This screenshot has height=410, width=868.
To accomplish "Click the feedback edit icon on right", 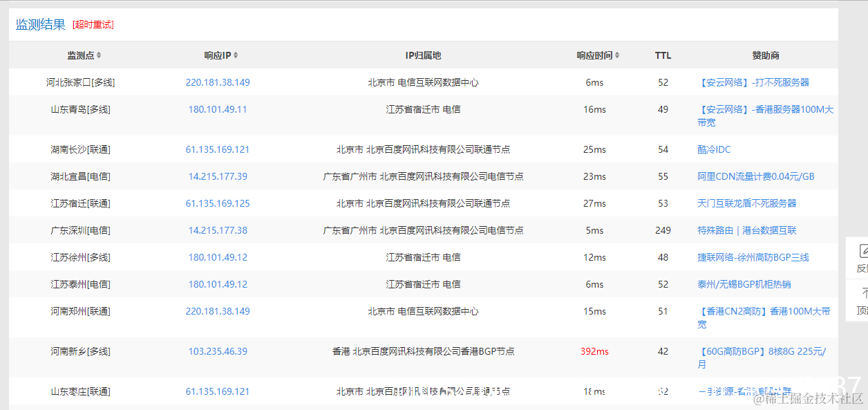I will tap(863, 251).
